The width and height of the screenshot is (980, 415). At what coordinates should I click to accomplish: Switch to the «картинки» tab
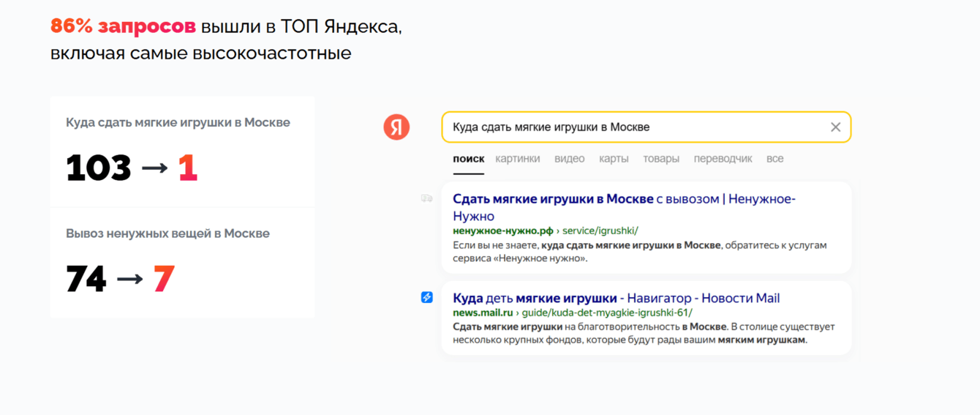coord(518,159)
